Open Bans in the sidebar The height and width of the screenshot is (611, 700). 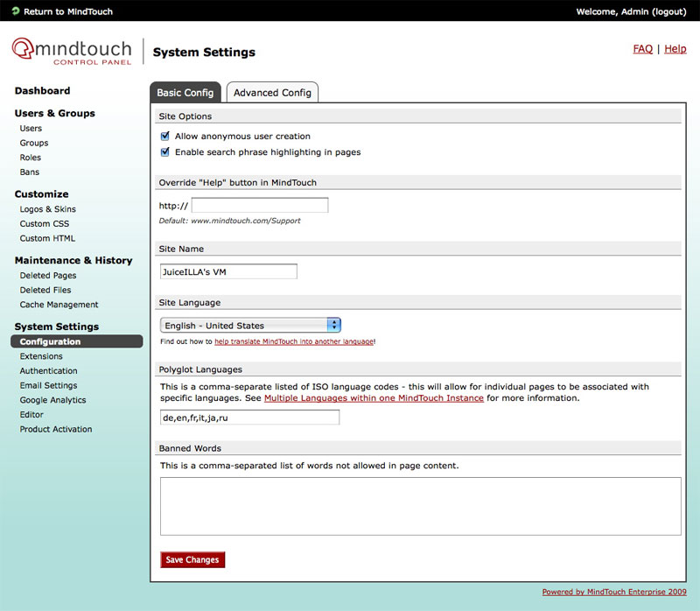(x=30, y=172)
